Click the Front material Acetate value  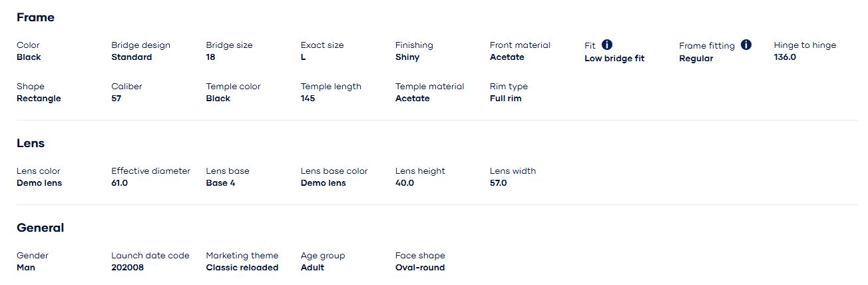(x=507, y=57)
